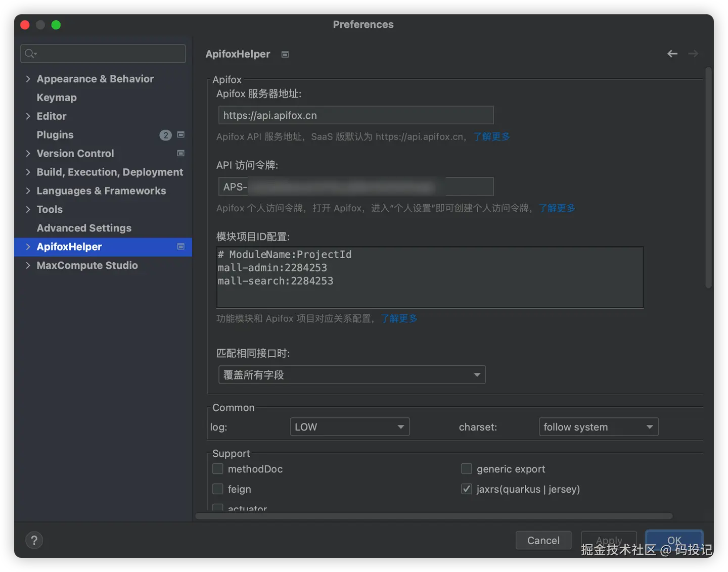Click the module project ID text area
The height and width of the screenshot is (572, 728).
coord(430,277)
